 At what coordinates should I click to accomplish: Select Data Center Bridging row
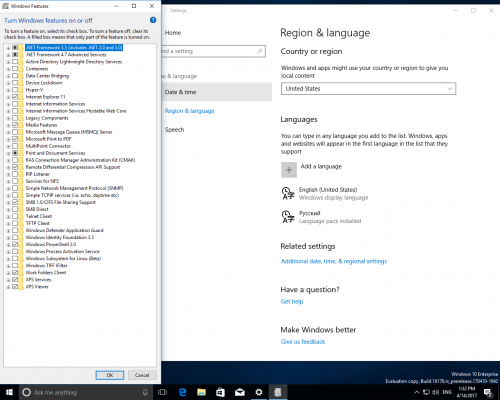point(47,76)
